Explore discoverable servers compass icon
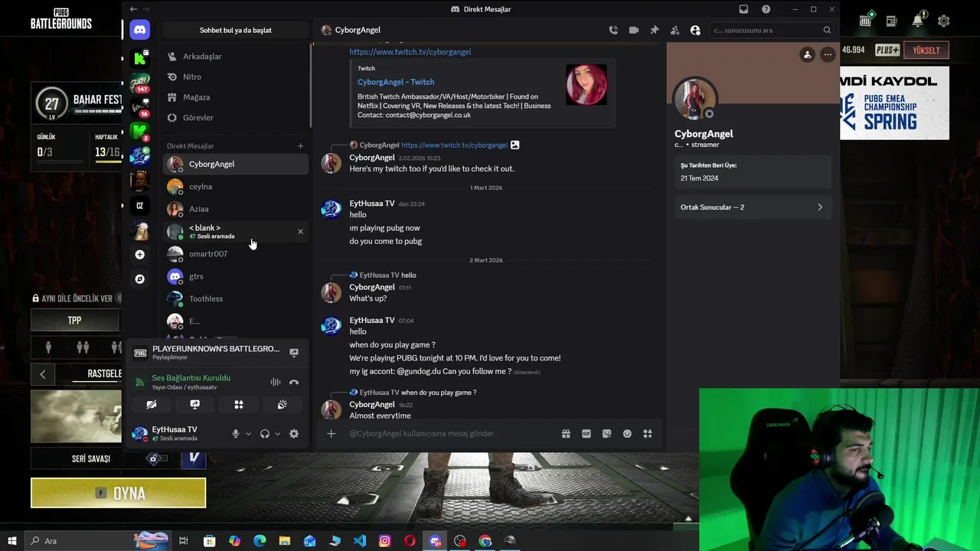Screen dimensions: 980x551 139,279
